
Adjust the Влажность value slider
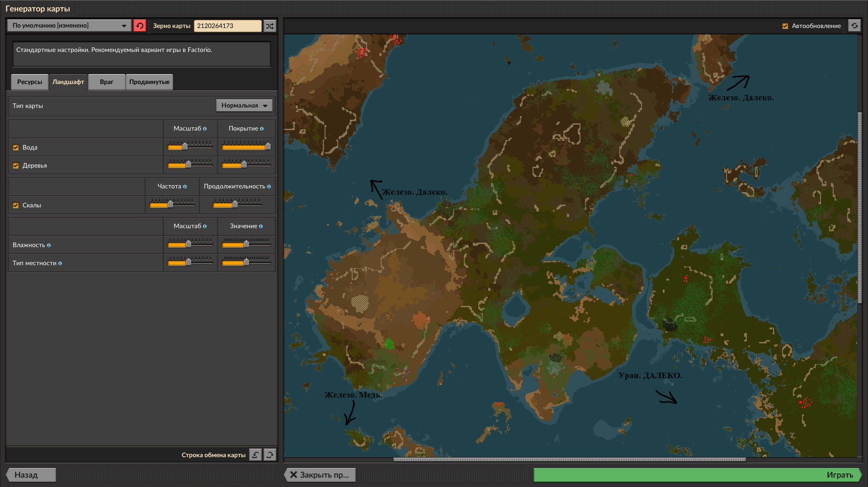pyautogui.click(x=246, y=244)
